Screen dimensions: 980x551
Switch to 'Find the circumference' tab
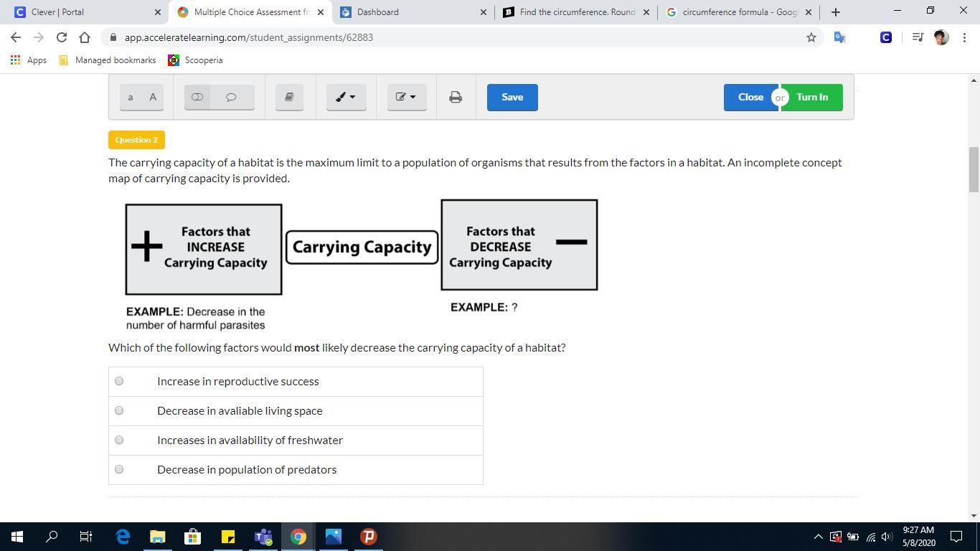coord(575,12)
